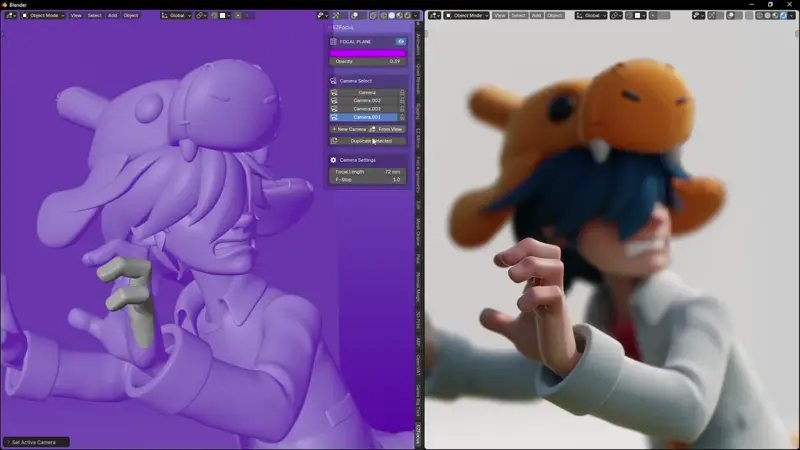
Task: Open object visibility options in right viewport
Action: coord(698,15)
